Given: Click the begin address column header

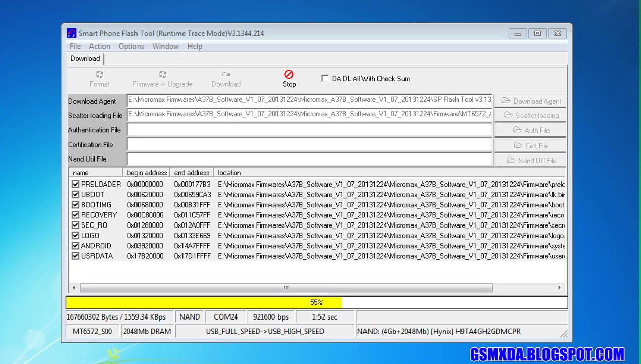Looking at the screenshot, I should [146, 173].
